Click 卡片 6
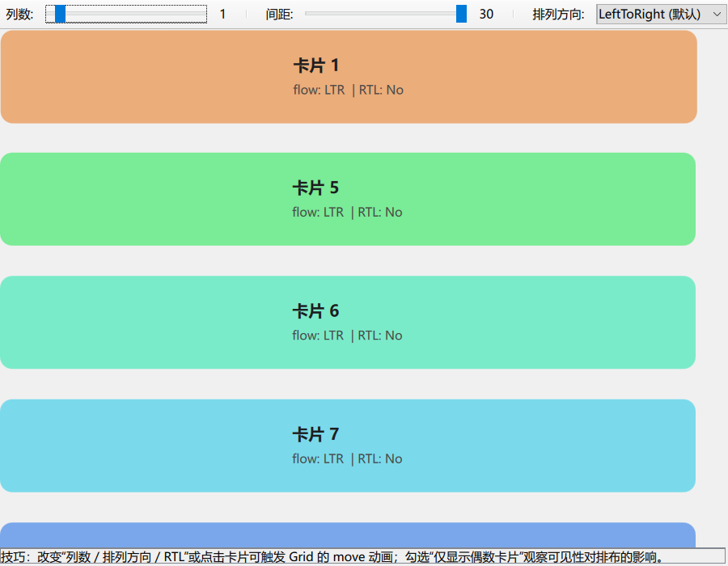The image size is (728, 566). coord(348,322)
